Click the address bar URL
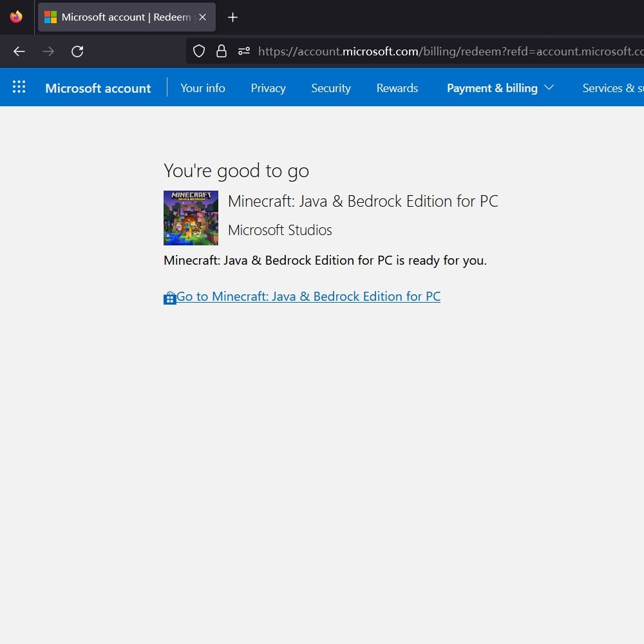This screenshot has width=644, height=644. (x=451, y=52)
